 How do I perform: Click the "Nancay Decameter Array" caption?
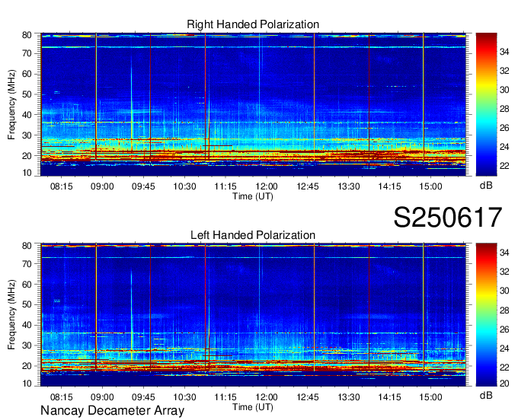[x=112, y=411]
